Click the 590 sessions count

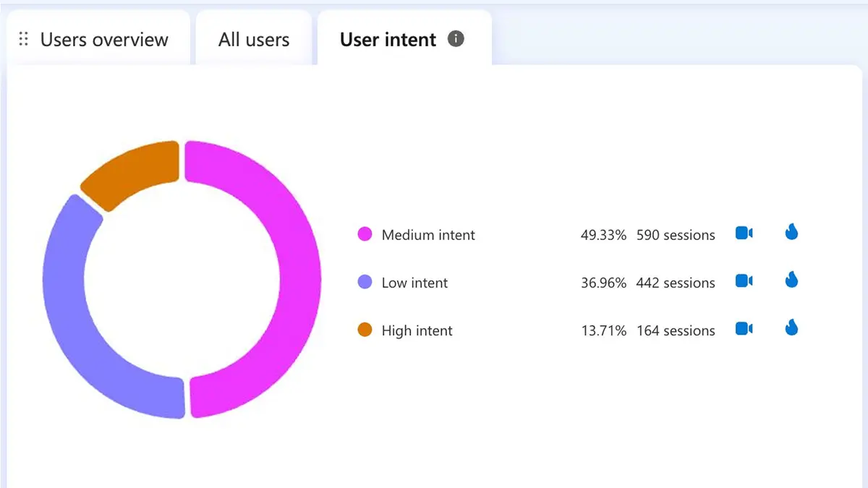click(x=676, y=235)
